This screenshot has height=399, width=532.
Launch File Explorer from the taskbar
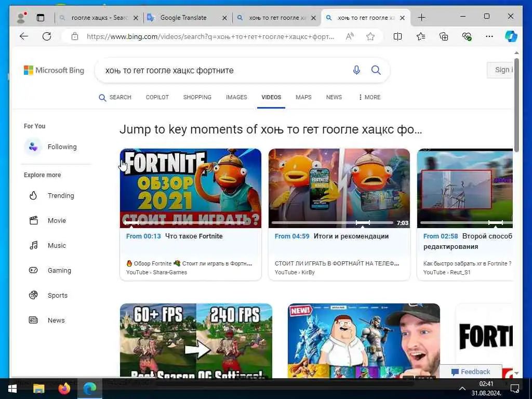(38, 389)
